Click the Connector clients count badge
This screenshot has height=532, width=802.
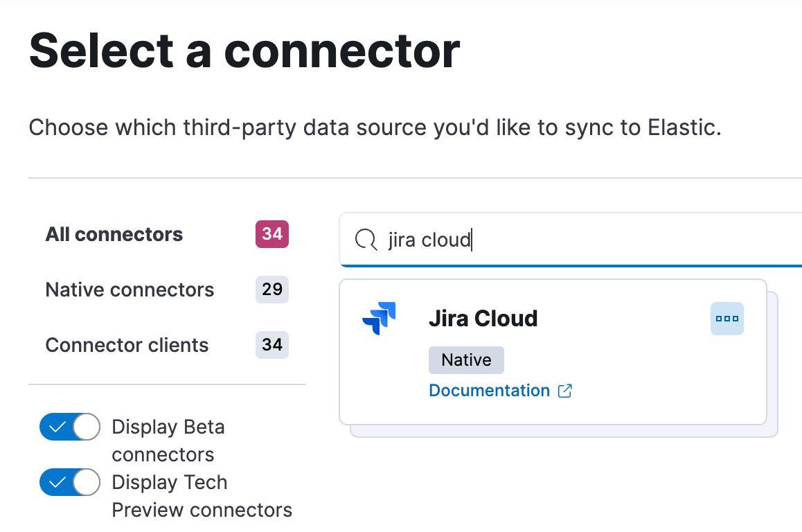271,345
